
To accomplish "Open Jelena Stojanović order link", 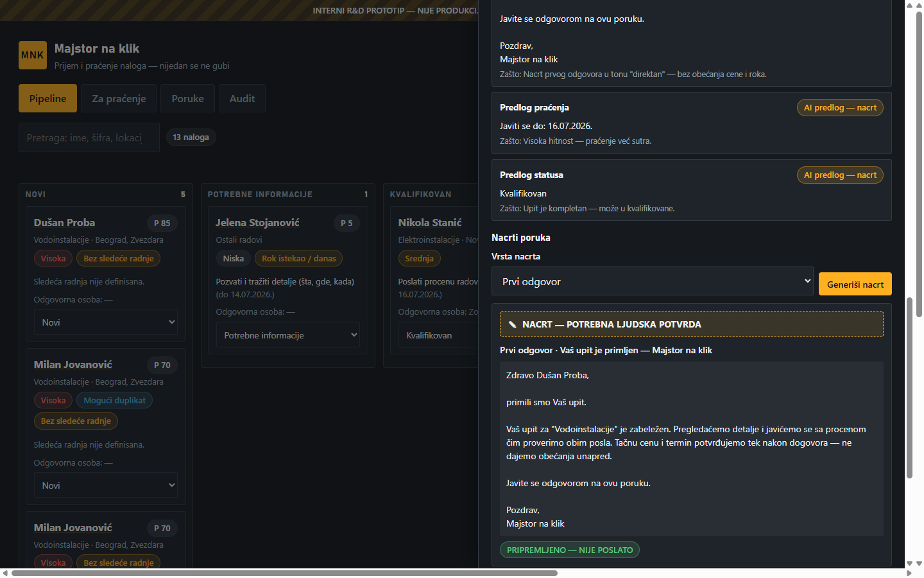I will click(x=257, y=222).
